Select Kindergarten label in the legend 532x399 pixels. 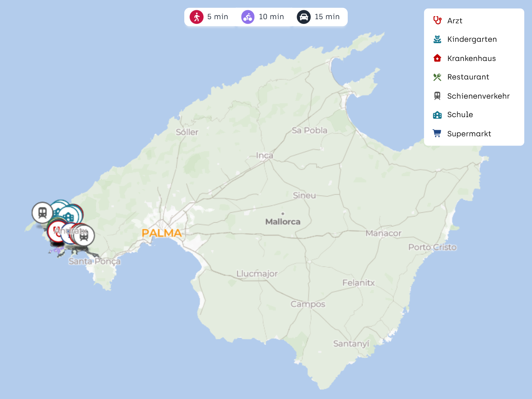coord(472,39)
